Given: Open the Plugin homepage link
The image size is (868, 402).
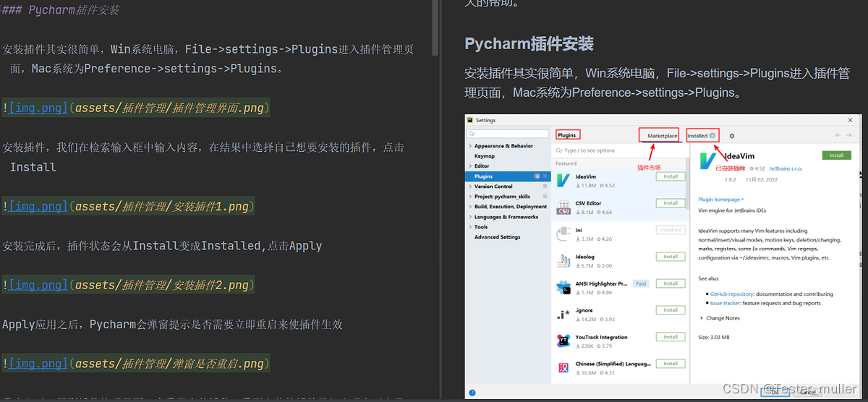Looking at the screenshot, I should coord(720,200).
